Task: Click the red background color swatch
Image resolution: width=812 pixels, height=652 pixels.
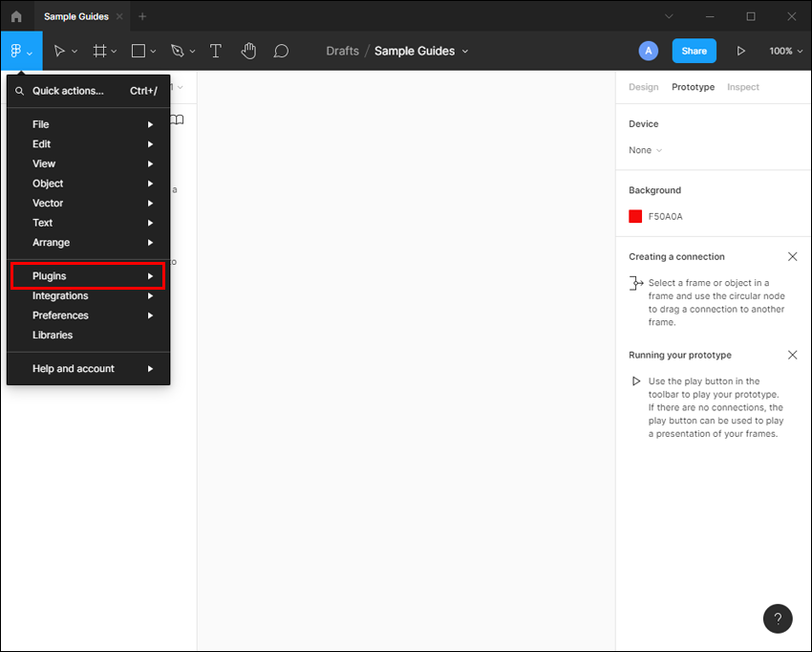Action: tap(635, 217)
